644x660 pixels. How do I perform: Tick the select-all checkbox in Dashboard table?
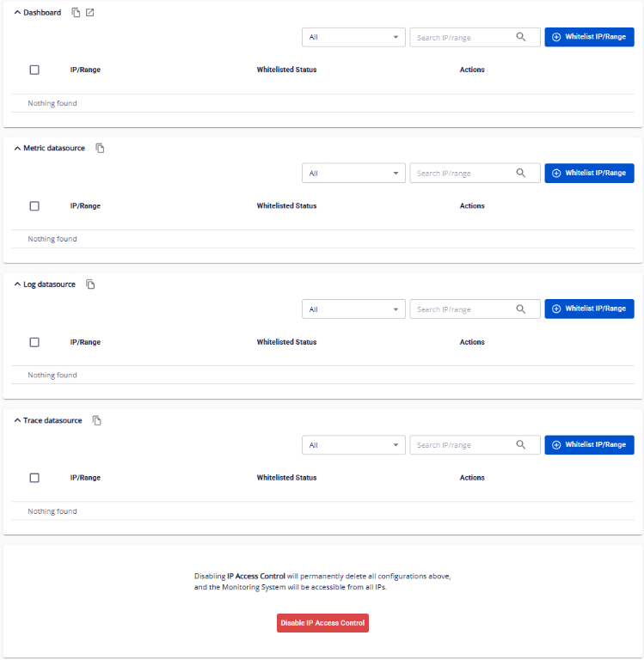34,70
